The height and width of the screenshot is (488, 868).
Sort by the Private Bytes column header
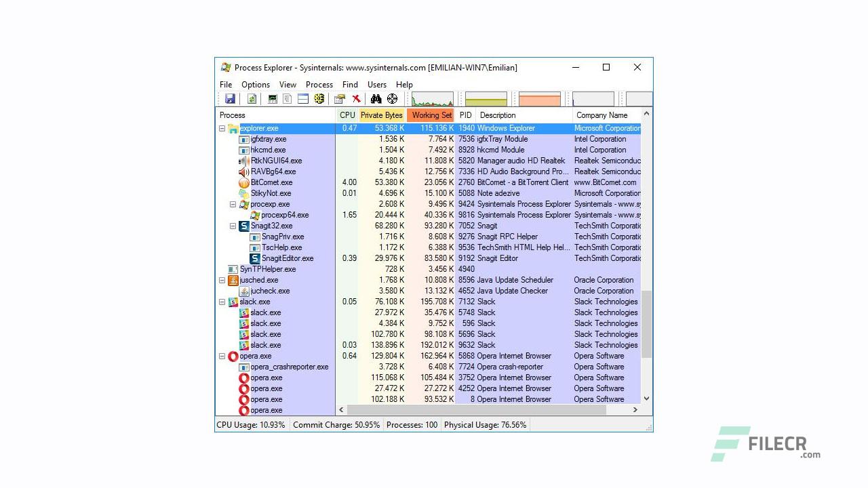click(382, 115)
